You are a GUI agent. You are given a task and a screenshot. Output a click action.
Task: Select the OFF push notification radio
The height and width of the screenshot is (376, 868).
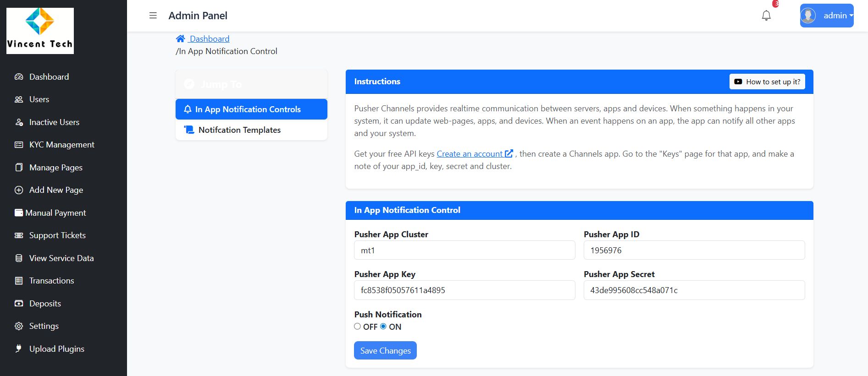pyautogui.click(x=358, y=327)
